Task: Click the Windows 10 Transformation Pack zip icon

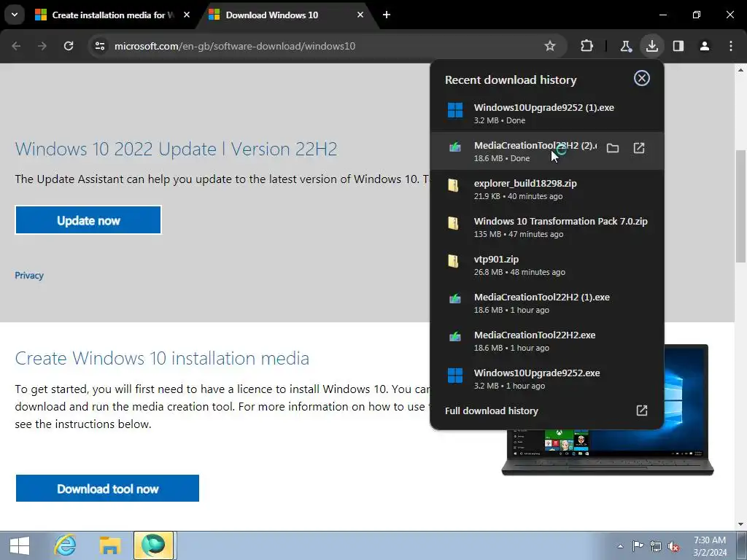Action: pyautogui.click(x=453, y=223)
